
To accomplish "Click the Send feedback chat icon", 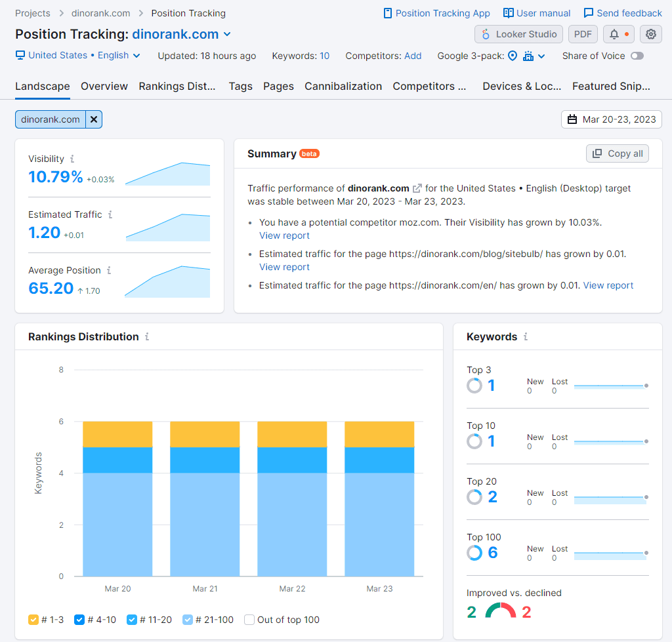I will (589, 13).
